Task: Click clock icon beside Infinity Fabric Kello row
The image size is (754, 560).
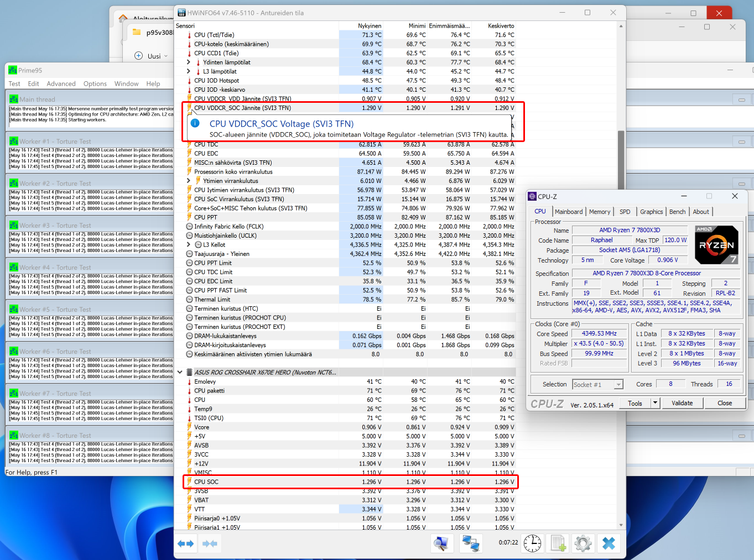Action: tap(189, 227)
